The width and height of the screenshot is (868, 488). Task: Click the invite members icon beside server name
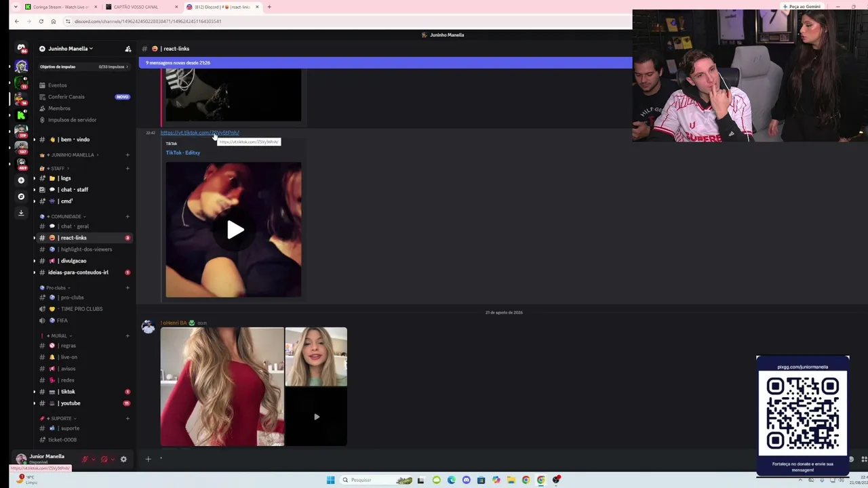[x=127, y=49]
